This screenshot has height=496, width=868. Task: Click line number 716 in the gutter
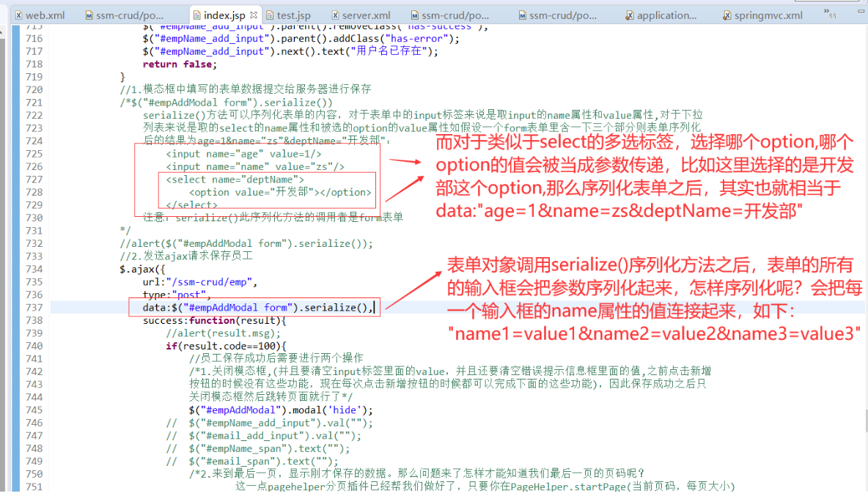click(x=34, y=39)
